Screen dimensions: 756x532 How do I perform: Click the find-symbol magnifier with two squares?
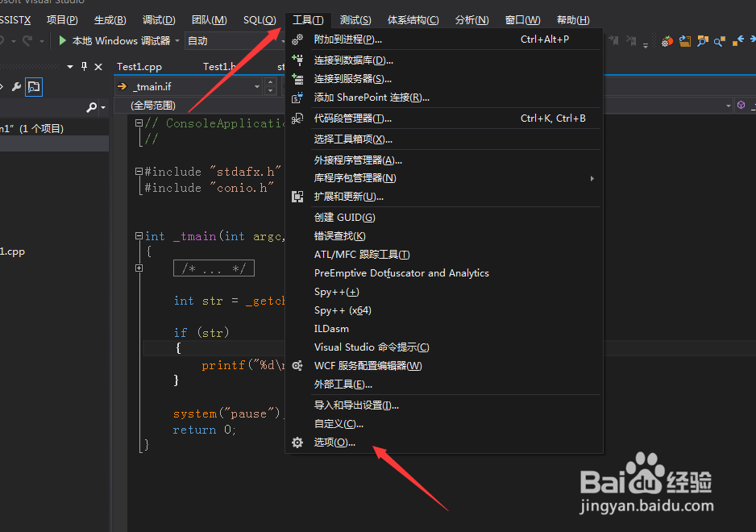pyautogui.click(x=703, y=41)
